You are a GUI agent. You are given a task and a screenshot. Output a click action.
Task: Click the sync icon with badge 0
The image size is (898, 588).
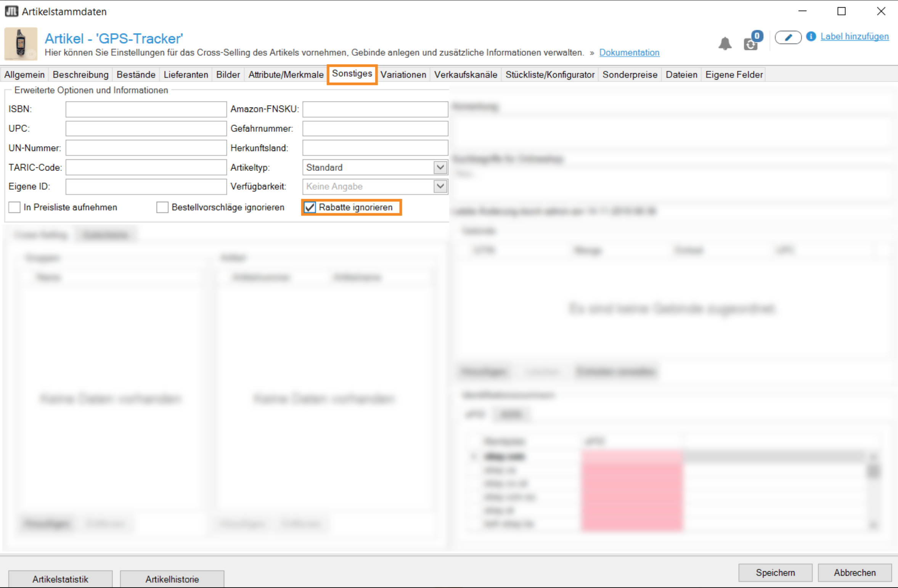pyautogui.click(x=750, y=43)
